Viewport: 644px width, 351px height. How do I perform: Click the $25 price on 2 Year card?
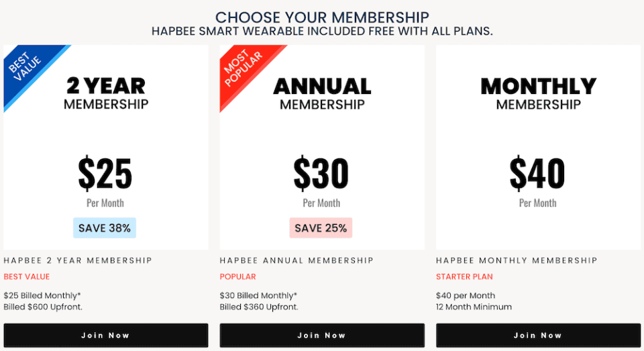click(105, 173)
